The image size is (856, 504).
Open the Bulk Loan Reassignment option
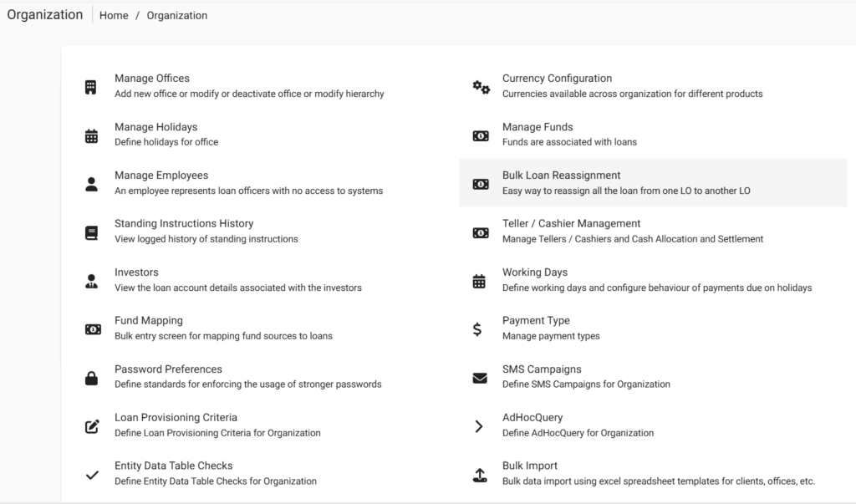(x=561, y=176)
